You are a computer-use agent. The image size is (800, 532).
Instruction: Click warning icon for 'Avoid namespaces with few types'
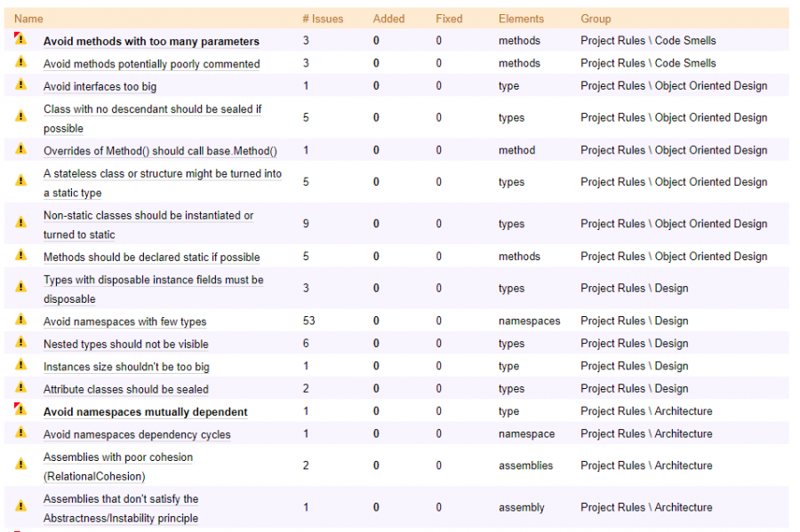pyautogui.click(x=20, y=321)
